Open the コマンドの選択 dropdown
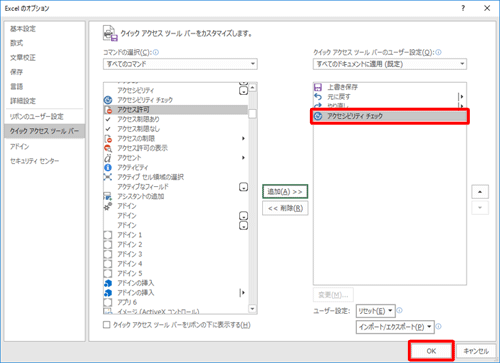Screen dimensions: 500x363 180,64
